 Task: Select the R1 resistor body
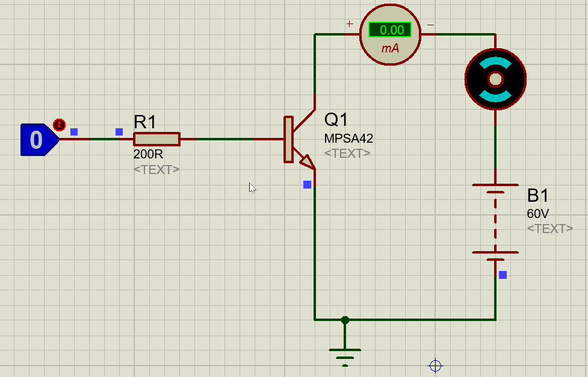pos(156,139)
